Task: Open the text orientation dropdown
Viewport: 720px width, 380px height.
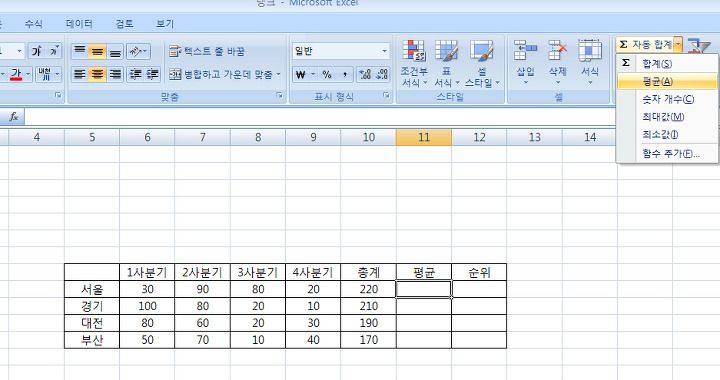Action: [138, 51]
